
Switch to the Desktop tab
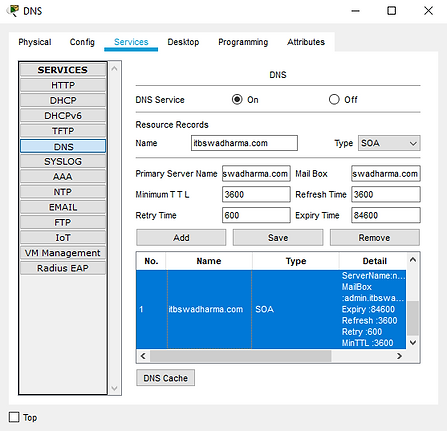pyautogui.click(x=183, y=42)
